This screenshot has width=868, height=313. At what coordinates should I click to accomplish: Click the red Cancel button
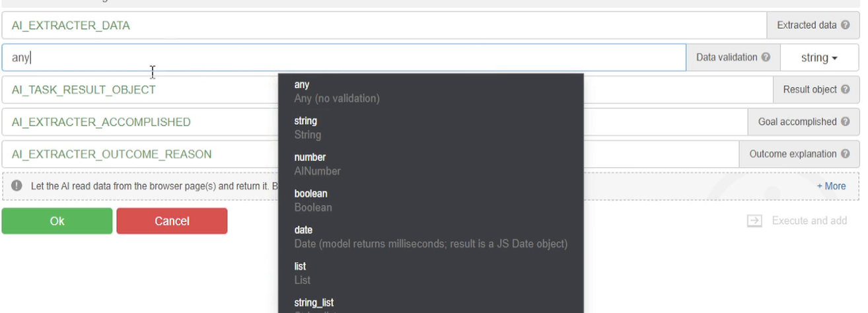point(172,221)
